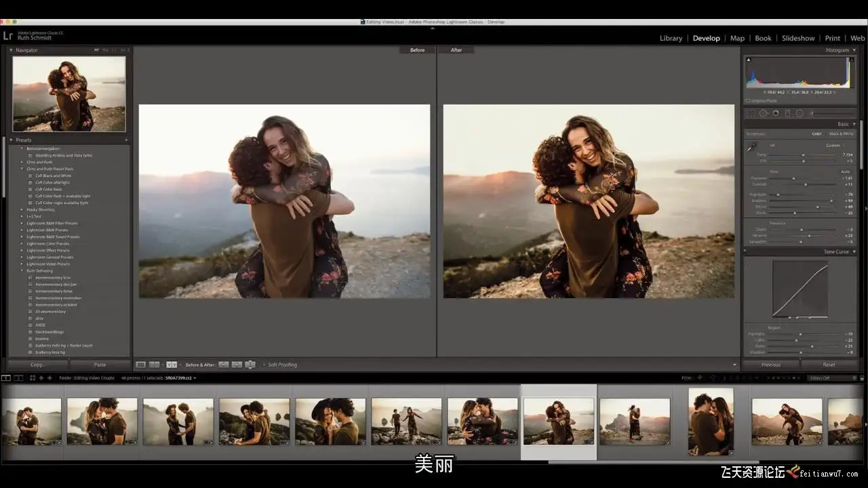Swap Before and After settings icon
Viewport: 868px width, 488px height.
pos(250,365)
